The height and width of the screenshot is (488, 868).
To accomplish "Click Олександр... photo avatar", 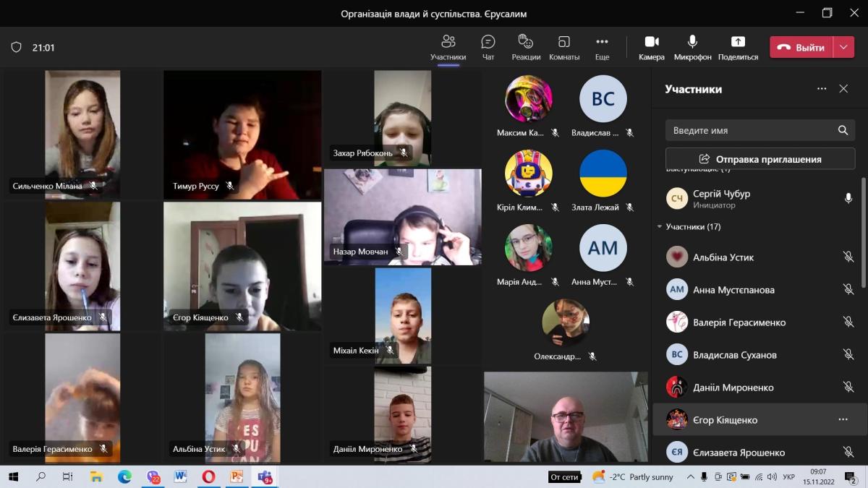I will coord(566,322).
